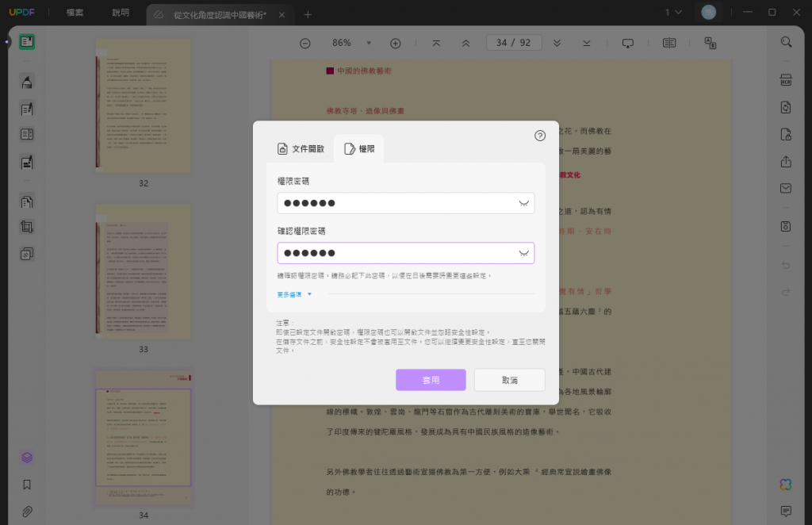Screen dimensions: 812x525
Task: Open the Form preparation tool in sidebar
Action: tap(27, 135)
